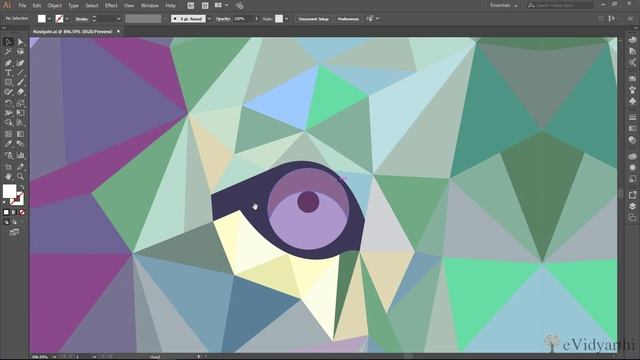The width and height of the screenshot is (640, 360).
Task: Open the Essentials workspace switcher
Action: coord(504,6)
